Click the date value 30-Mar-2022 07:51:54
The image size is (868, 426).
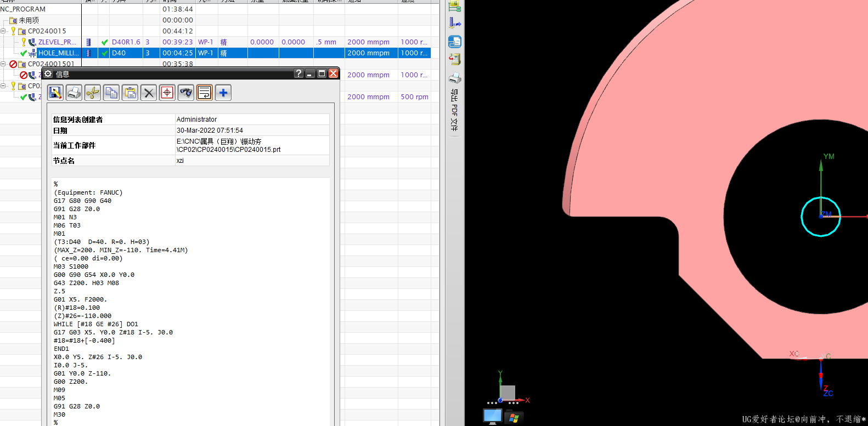point(210,130)
